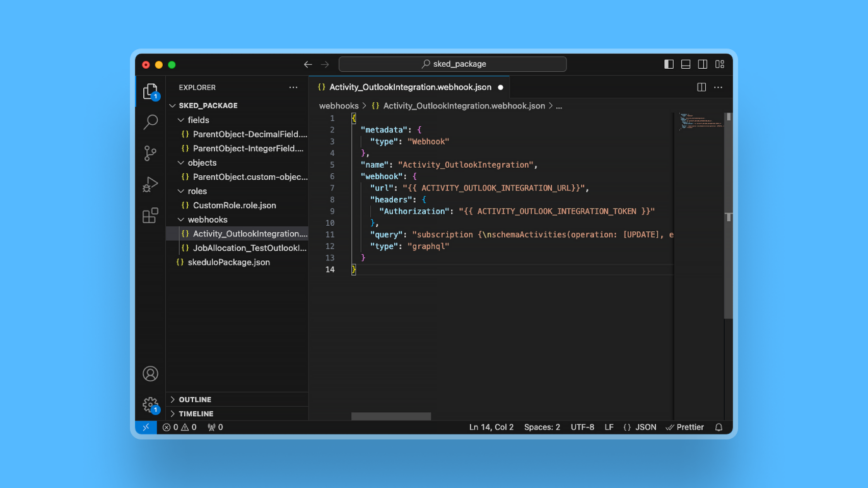Click the sked_package search field
This screenshot has width=868, height=488.
pos(452,64)
